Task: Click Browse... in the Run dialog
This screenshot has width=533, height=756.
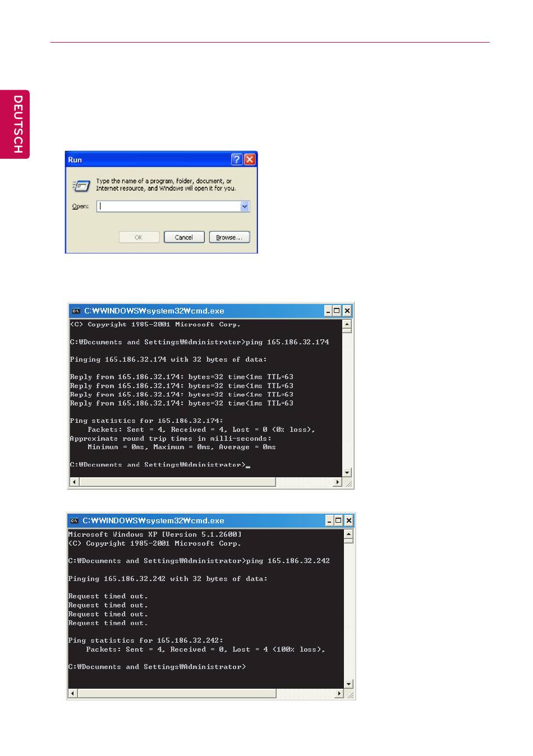Action: 229,237
